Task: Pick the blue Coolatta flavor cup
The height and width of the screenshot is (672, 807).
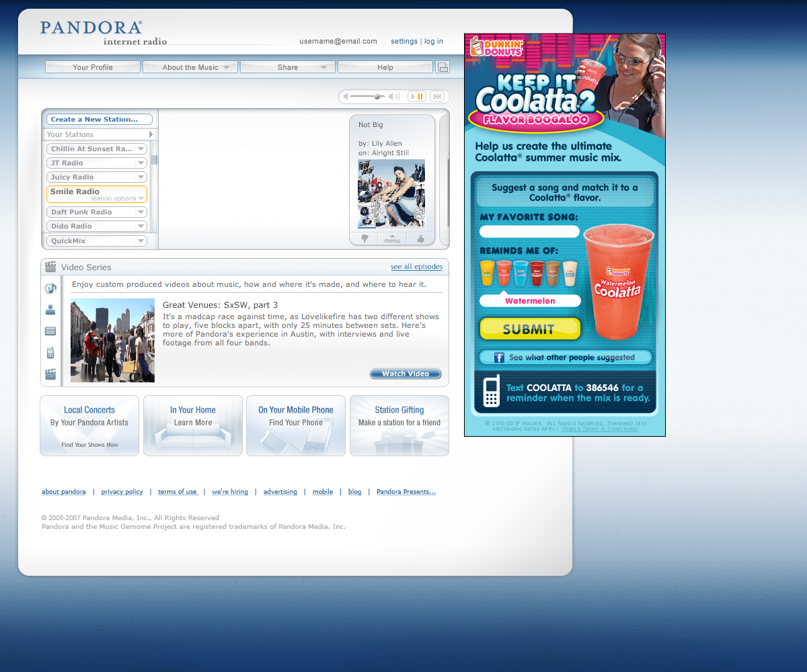Action: [521, 274]
